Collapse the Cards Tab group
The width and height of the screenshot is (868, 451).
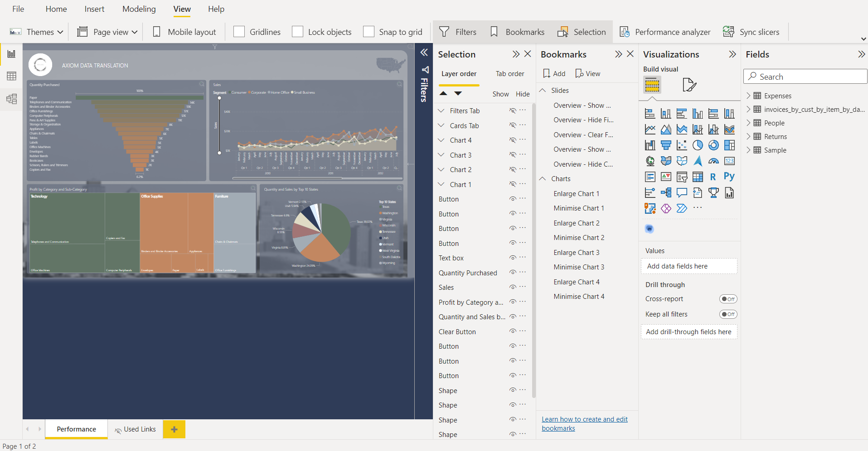click(x=441, y=125)
